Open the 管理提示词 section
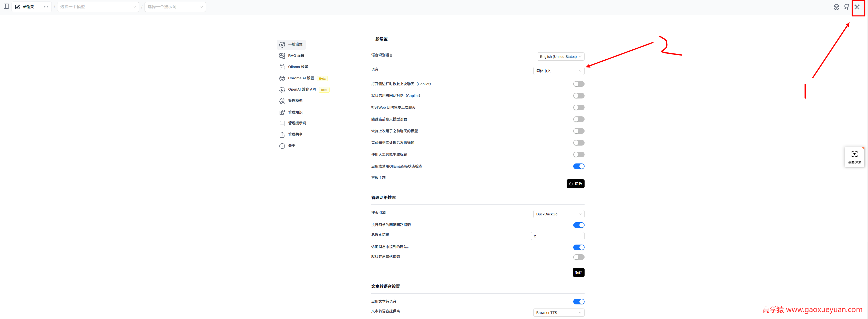This screenshot has width=868, height=319. pyautogui.click(x=297, y=123)
